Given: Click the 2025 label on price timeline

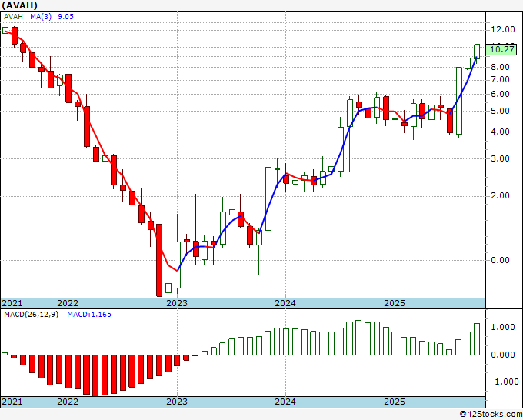Looking at the screenshot, I should pos(395,303).
